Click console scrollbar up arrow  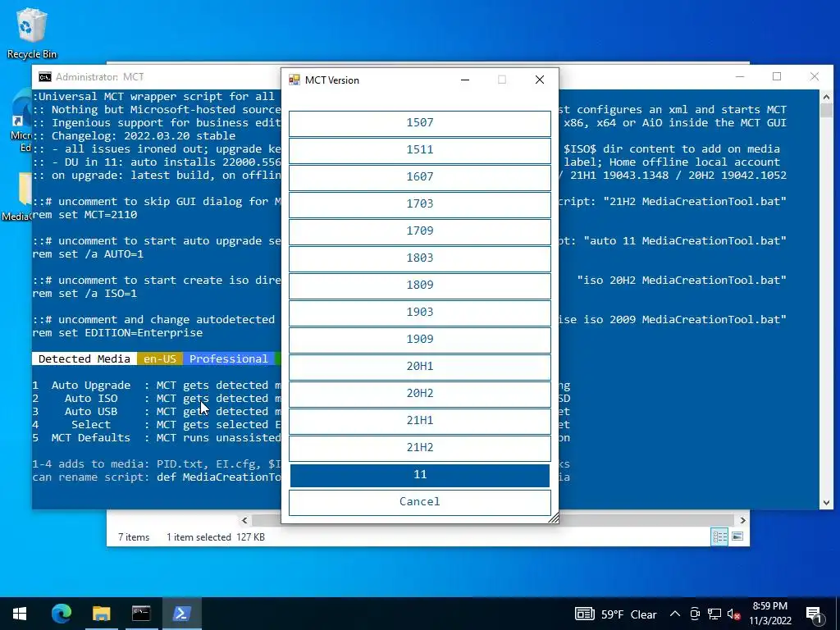click(x=826, y=97)
